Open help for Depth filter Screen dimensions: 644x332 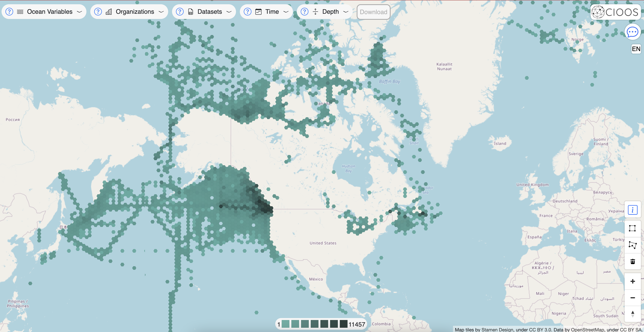pyautogui.click(x=305, y=12)
